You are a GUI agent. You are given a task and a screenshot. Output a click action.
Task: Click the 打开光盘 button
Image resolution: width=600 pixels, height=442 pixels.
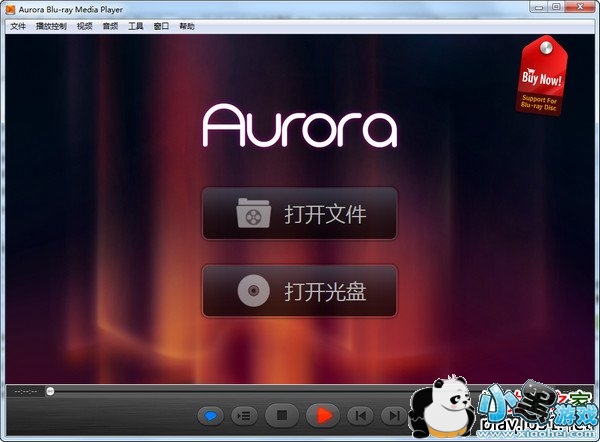[300, 291]
